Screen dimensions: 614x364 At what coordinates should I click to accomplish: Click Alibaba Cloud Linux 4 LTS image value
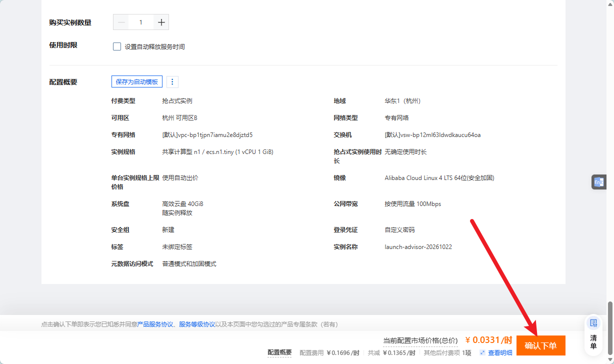pos(439,178)
